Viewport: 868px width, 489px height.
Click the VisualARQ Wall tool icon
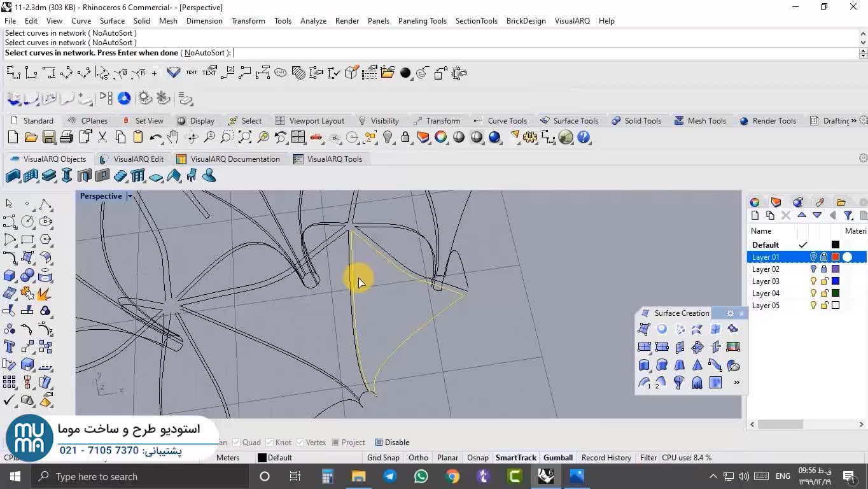(13, 176)
